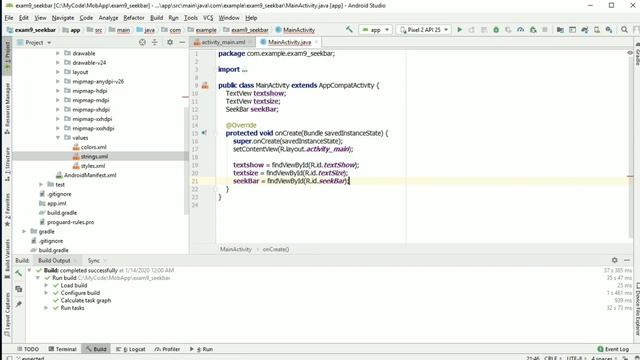Expand the Load build node
640x360 pixels.
(46, 285)
